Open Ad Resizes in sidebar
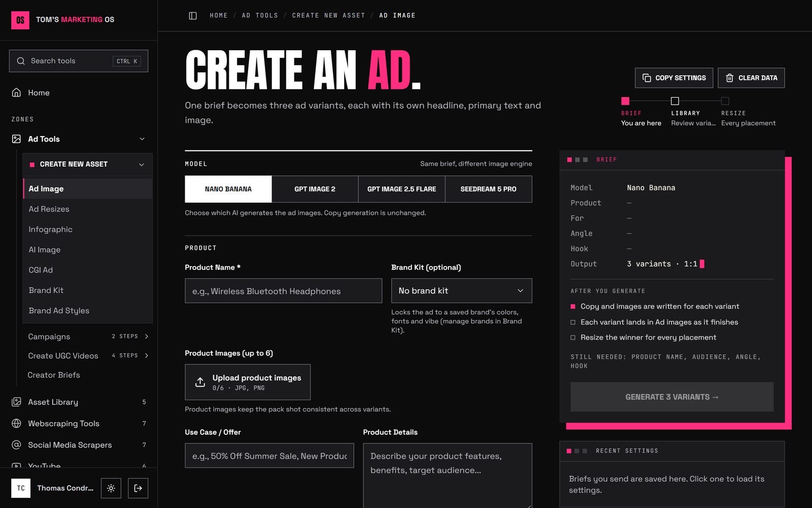Screen dimensions: 812x508 (87, 209)
